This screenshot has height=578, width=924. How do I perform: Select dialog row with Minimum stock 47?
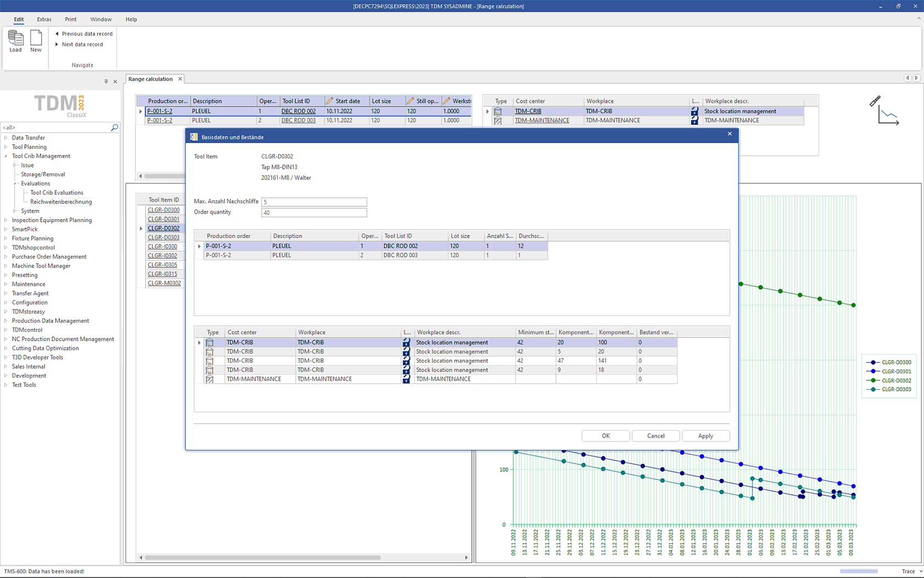(440, 361)
